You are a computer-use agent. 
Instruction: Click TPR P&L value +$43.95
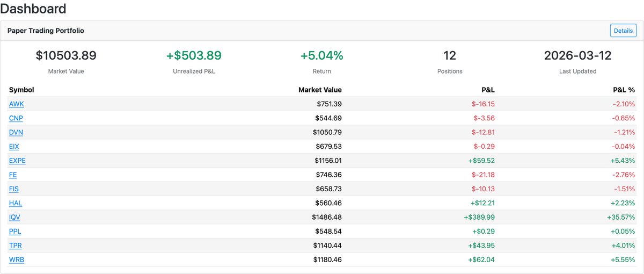pos(481,246)
